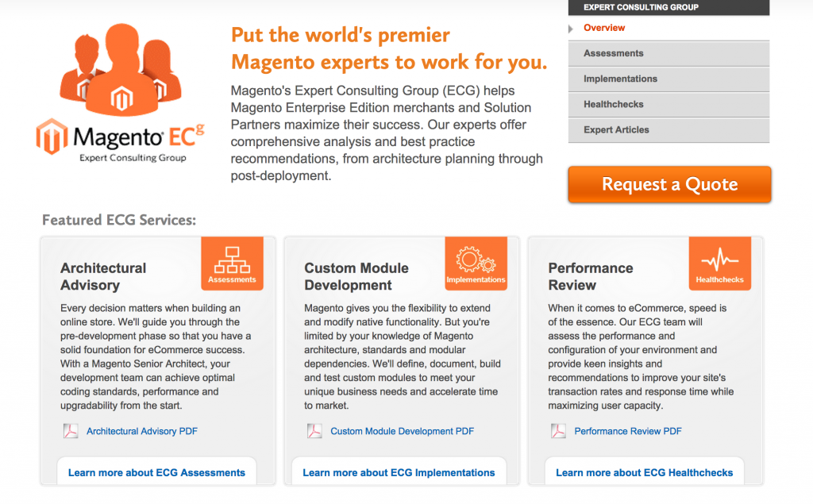
Task: Click the Architectural Advisory card heading
Action: click(x=103, y=276)
